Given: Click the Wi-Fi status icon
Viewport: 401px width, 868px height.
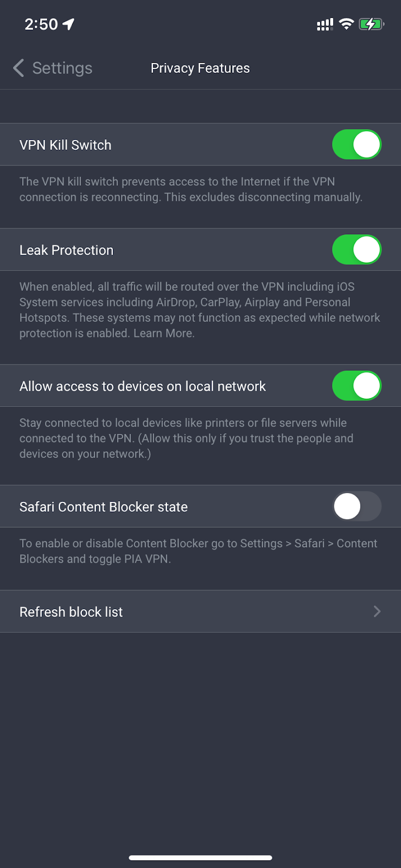Looking at the screenshot, I should [346, 24].
